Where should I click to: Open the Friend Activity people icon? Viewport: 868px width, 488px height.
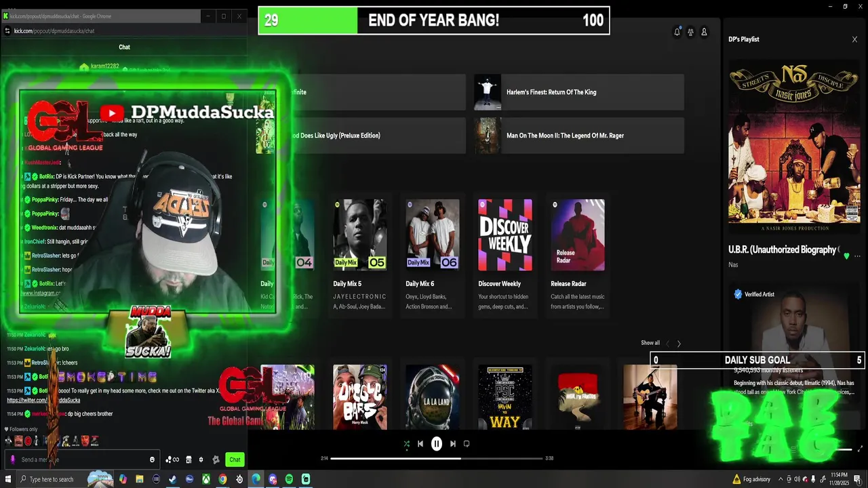(x=690, y=32)
